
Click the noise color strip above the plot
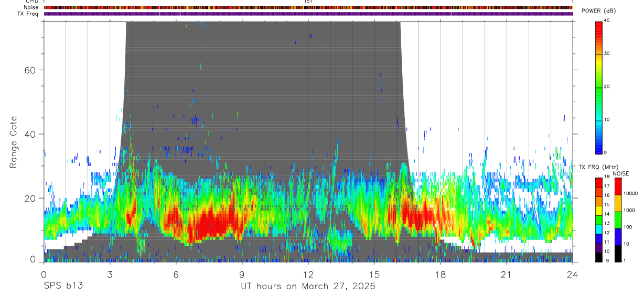(308, 7)
